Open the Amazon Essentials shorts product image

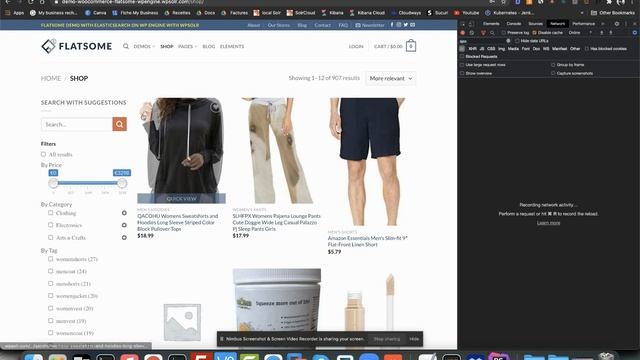coord(367,161)
